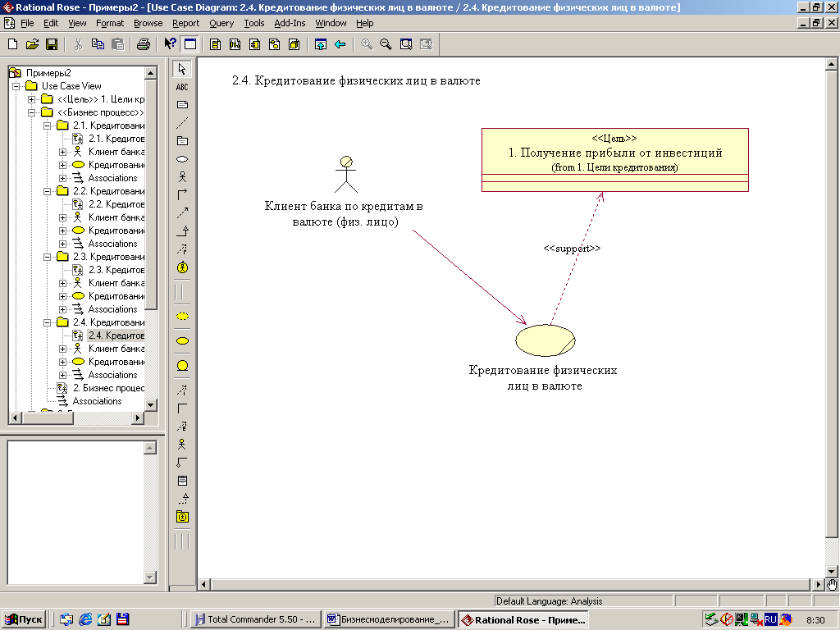This screenshot has width=840, height=630.
Task: Collapse the 2.1. Кредитовани folder
Action: point(47,126)
